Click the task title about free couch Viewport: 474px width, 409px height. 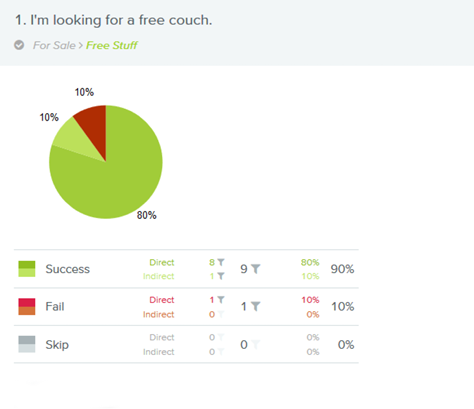(x=114, y=20)
